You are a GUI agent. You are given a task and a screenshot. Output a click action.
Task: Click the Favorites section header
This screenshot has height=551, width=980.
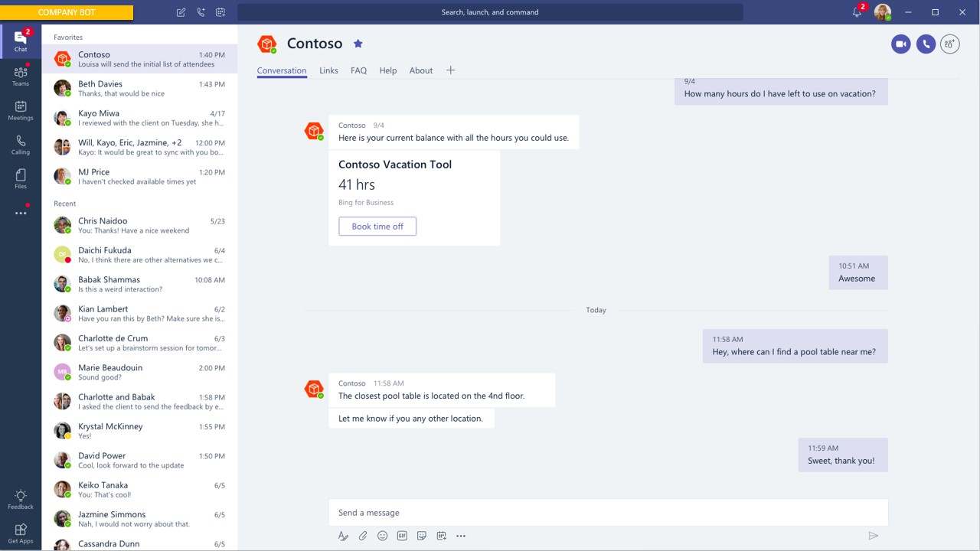coord(68,37)
